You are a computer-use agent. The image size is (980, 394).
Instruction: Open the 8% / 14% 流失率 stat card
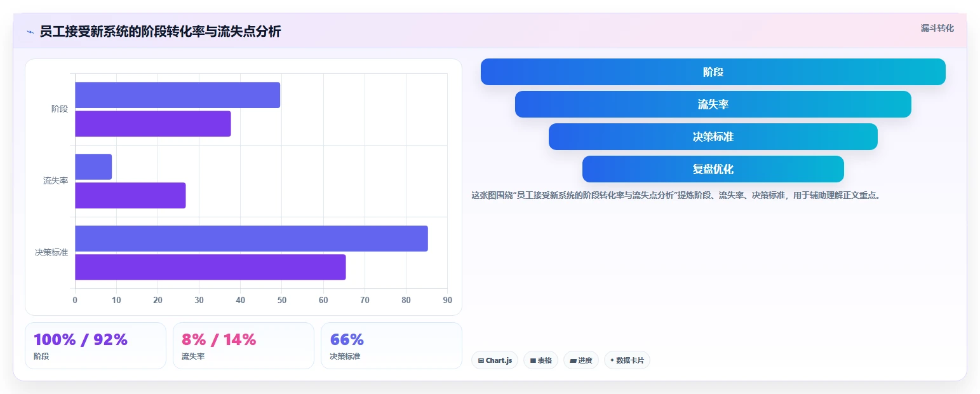[x=243, y=346]
